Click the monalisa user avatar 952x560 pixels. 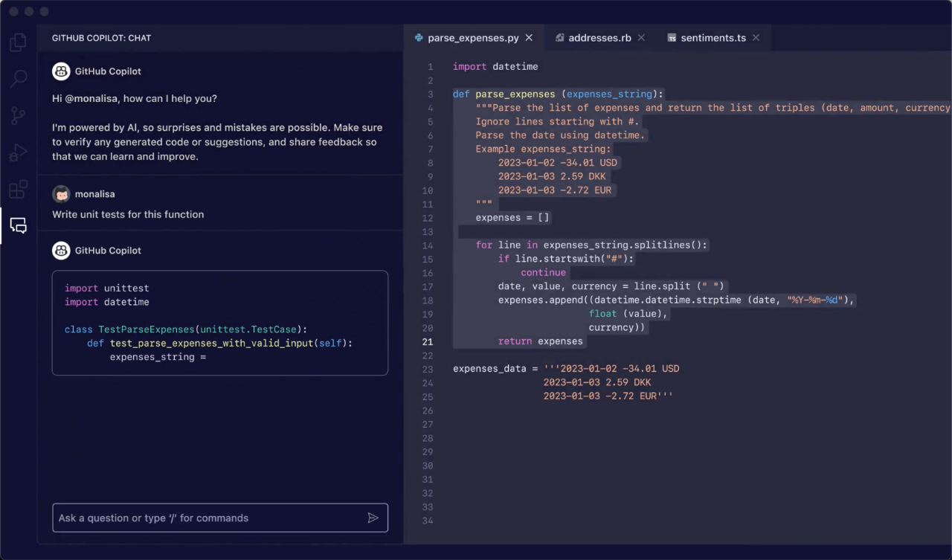(61, 194)
